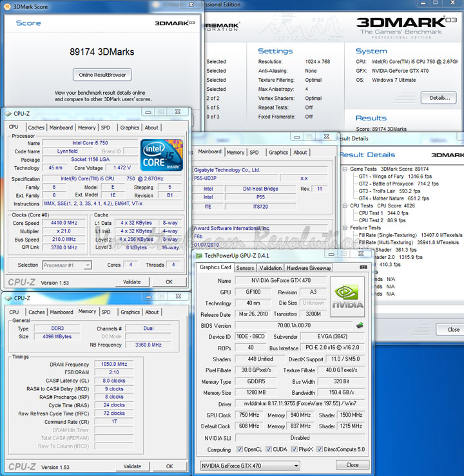Click OK in bottom CPU-Z Memory window
Image resolution: width=464 pixels, height=476 pixels.
click(x=169, y=466)
